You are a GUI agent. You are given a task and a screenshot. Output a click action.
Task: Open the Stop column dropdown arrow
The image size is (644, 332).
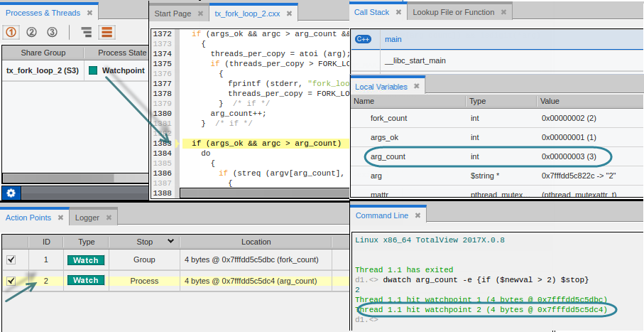[170, 242]
